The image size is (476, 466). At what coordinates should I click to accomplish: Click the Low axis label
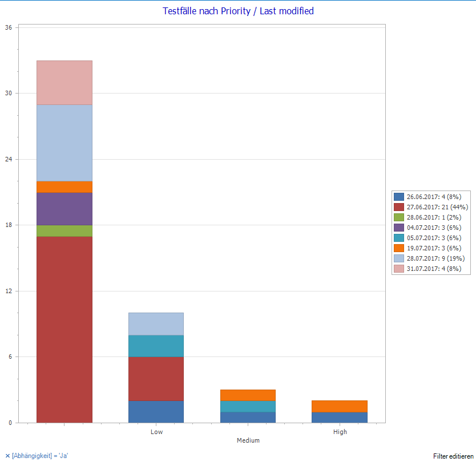(156, 432)
